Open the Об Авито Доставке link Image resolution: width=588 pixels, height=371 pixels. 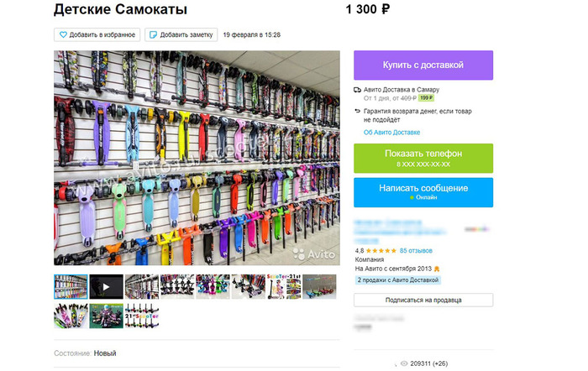click(392, 133)
